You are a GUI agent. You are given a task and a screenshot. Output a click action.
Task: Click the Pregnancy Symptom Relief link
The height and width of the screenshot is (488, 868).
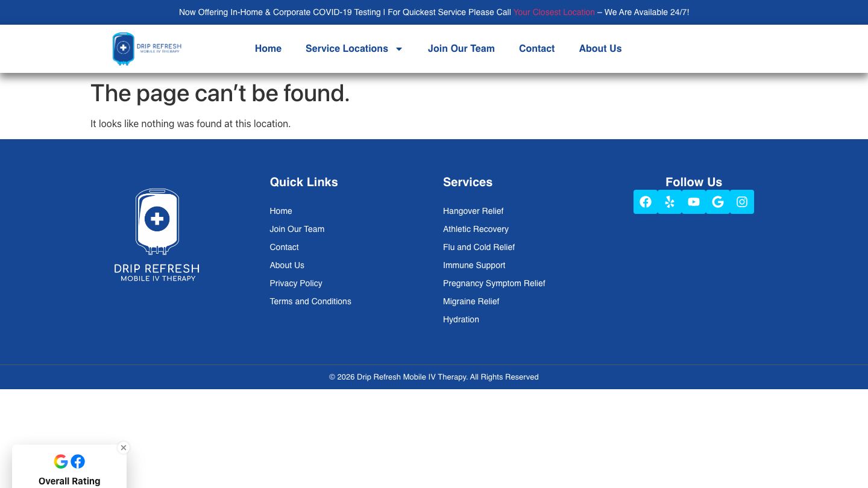pos(494,283)
